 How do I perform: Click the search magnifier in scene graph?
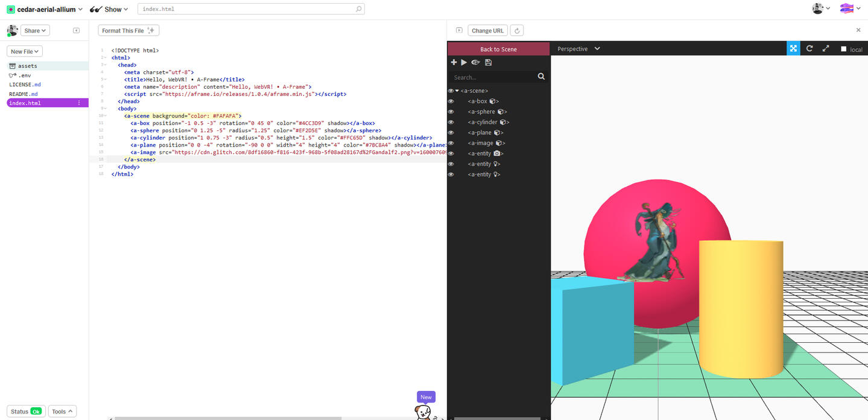tap(541, 77)
